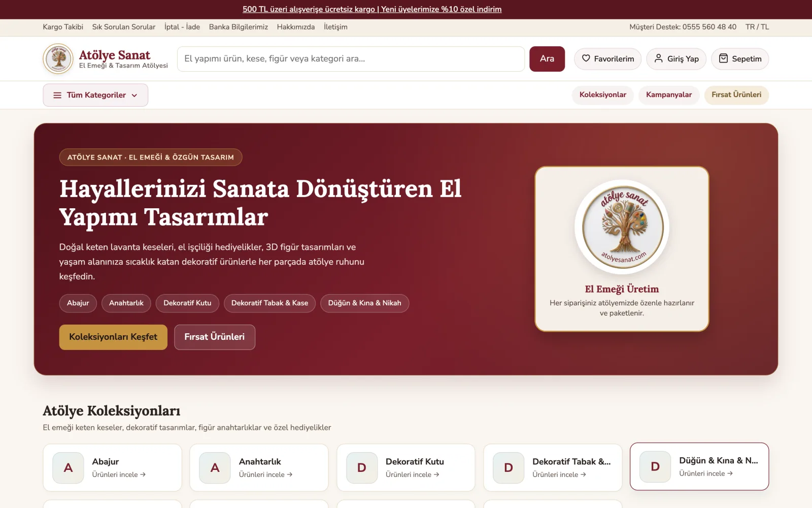Select the Düğün & Kına & Nikah chip

click(365, 303)
